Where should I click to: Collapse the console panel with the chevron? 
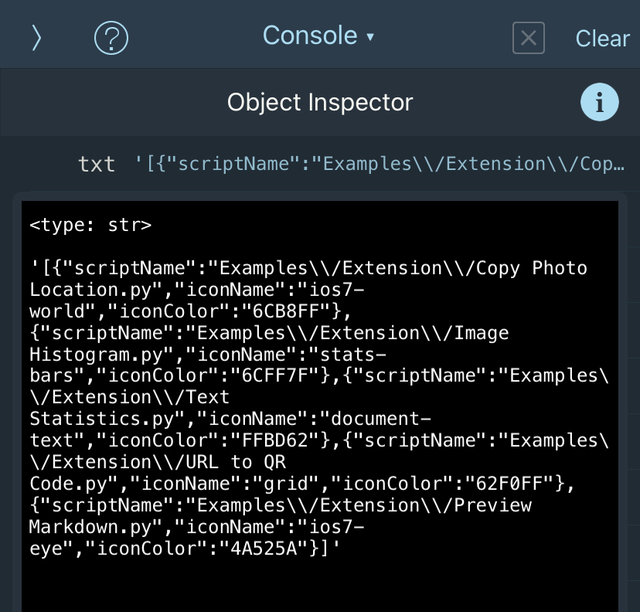pyautogui.click(x=37, y=38)
